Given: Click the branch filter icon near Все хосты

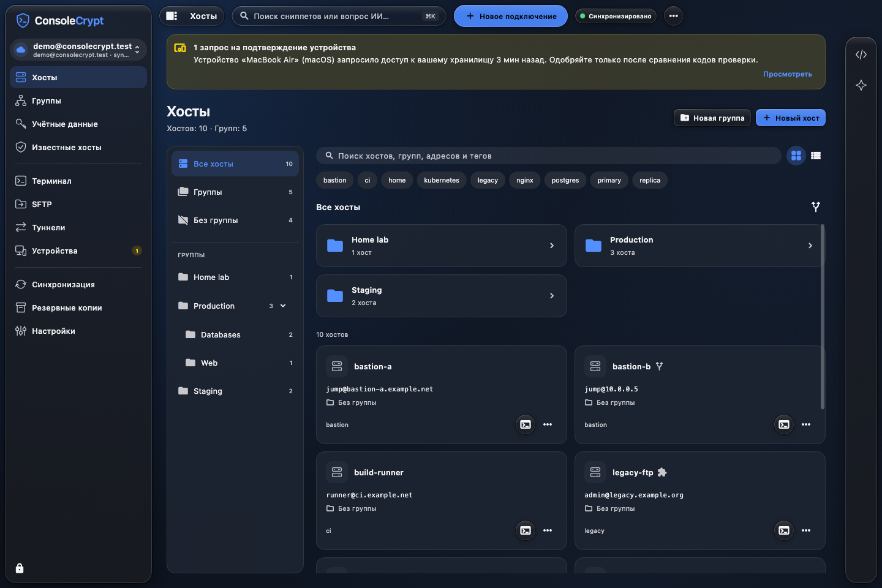Looking at the screenshot, I should tap(816, 207).
